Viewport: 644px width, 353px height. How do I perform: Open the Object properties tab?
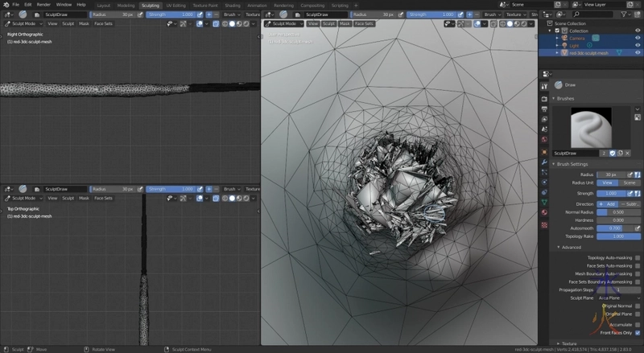[544, 152]
